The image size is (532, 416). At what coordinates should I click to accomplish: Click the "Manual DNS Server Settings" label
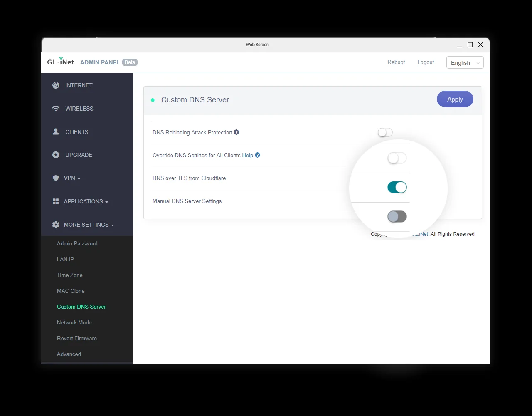[x=187, y=201]
